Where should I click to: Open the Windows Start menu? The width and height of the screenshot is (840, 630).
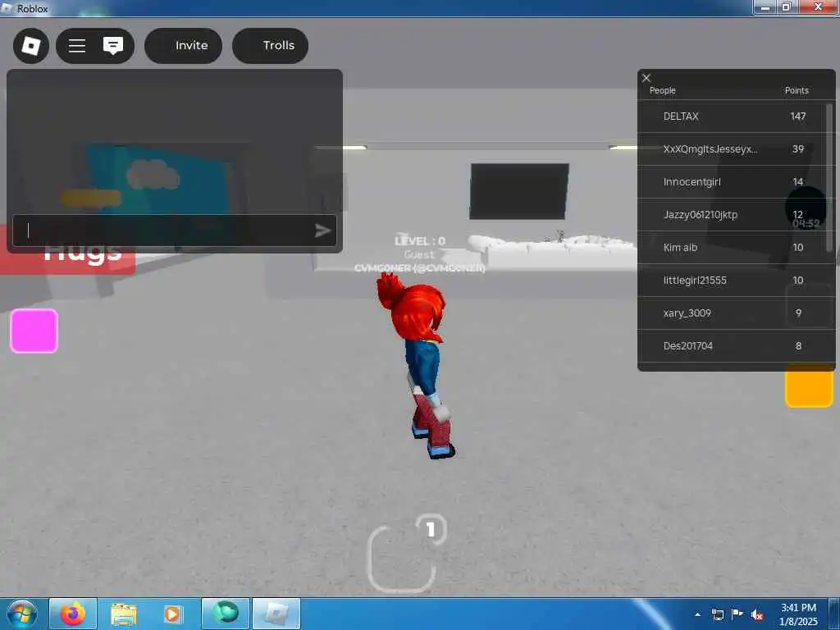click(x=22, y=614)
